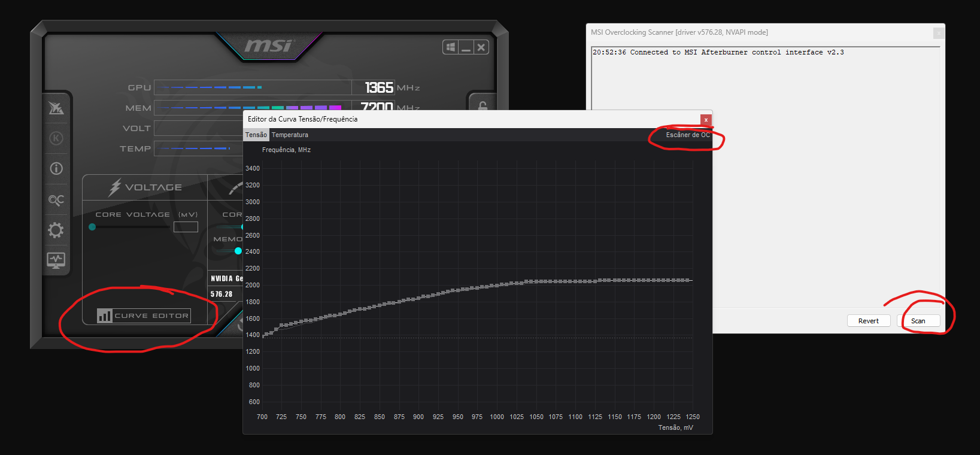Click the driver version 576.28 text
The width and height of the screenshot is (980, 455).
(222, 294)
